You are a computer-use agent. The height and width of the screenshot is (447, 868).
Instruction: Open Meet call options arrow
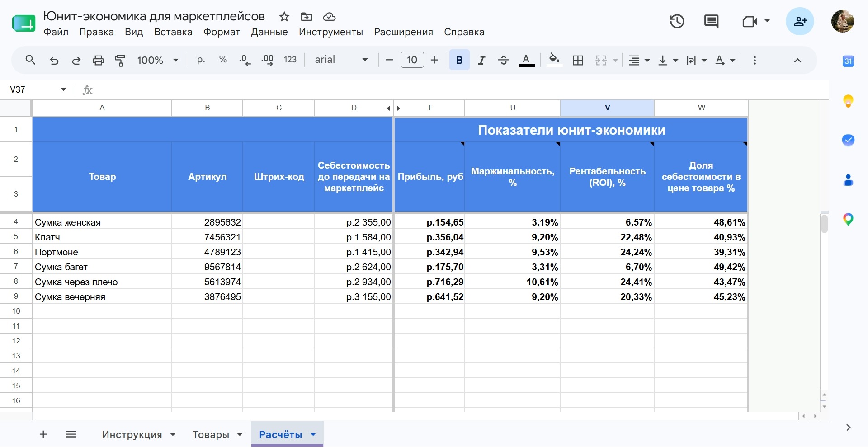tap(767, 21)
